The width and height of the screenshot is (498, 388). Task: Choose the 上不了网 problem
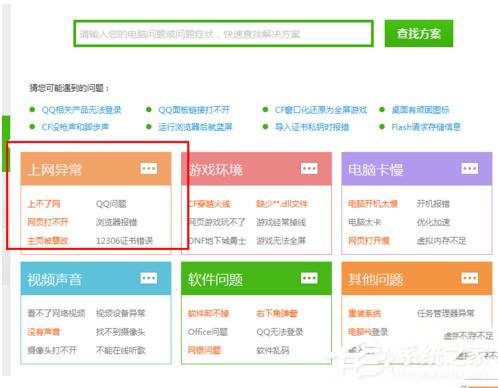click(44, 204)
